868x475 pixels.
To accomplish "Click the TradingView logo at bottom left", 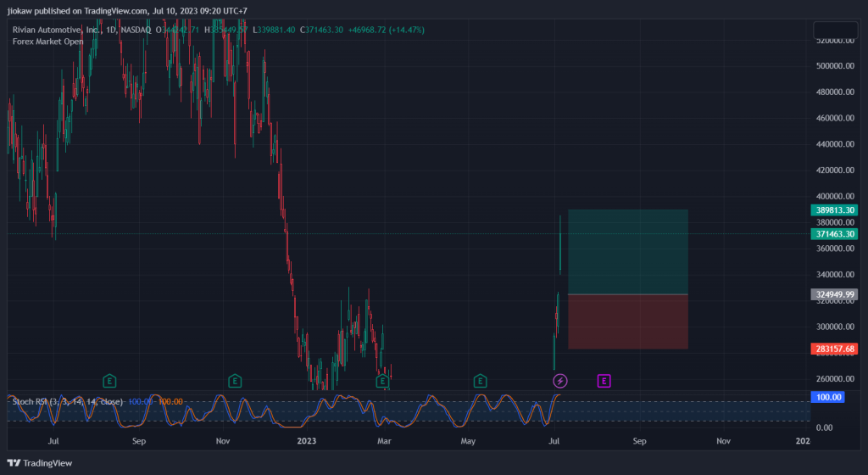I will pyautogui.click(x=40, y=463).
